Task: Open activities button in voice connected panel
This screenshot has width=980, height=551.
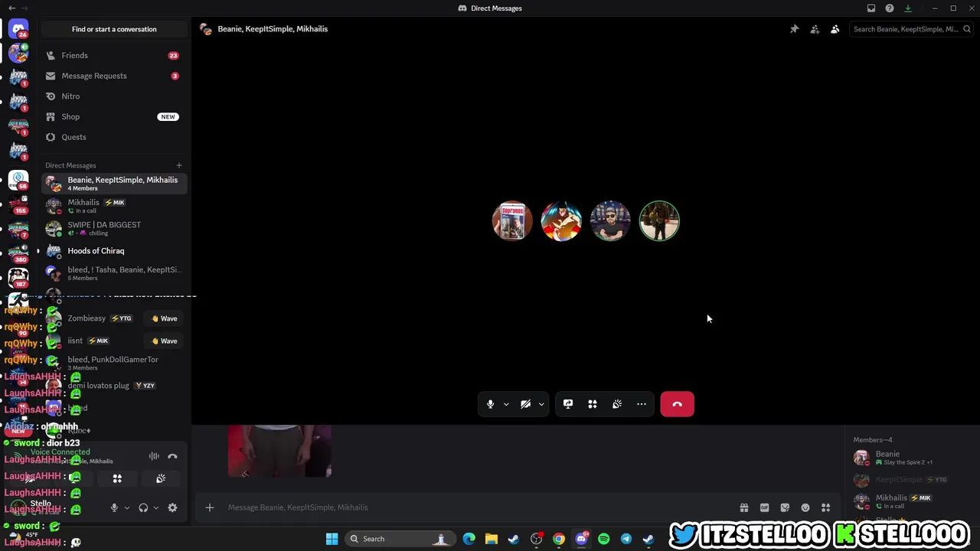Action: pos(117,478)
